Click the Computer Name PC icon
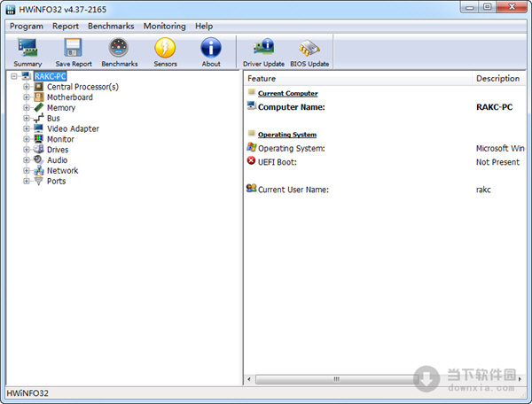Screen dimensions: 532x404 click(x=252, y=105)
